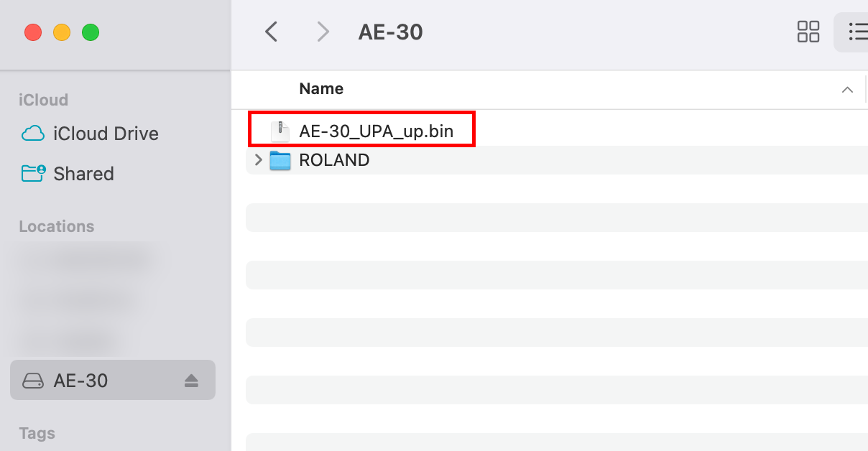The height and width of the screenshot is (451, 868).
Task: Click the AE-30_UPA_up.bin file icon
Action: (x=280, y=131)
